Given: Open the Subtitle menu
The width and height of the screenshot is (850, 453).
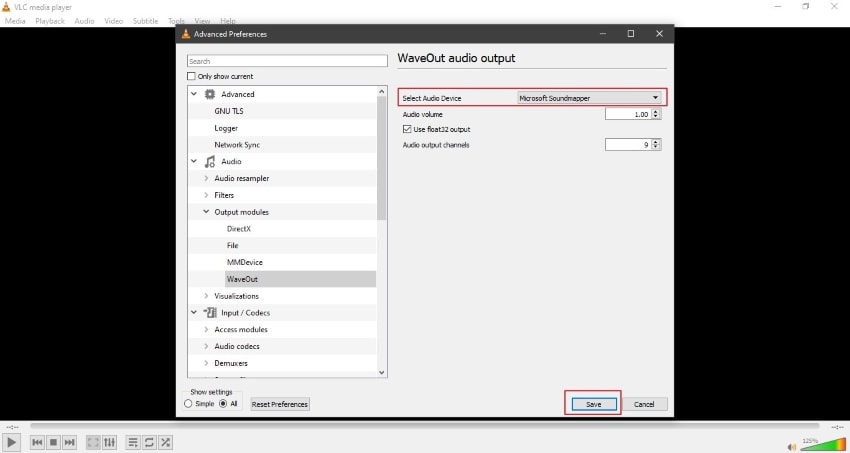Looking at the screenshot, I should coord(145,21).
